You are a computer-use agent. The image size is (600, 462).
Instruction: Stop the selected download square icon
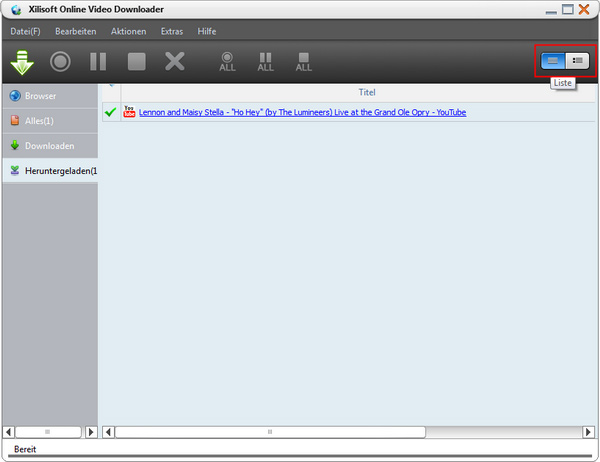pyautogui.click(x=137, y=62)
